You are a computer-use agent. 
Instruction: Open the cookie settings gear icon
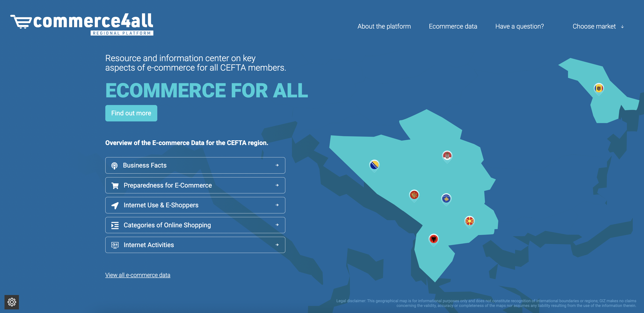pos(12,302)
